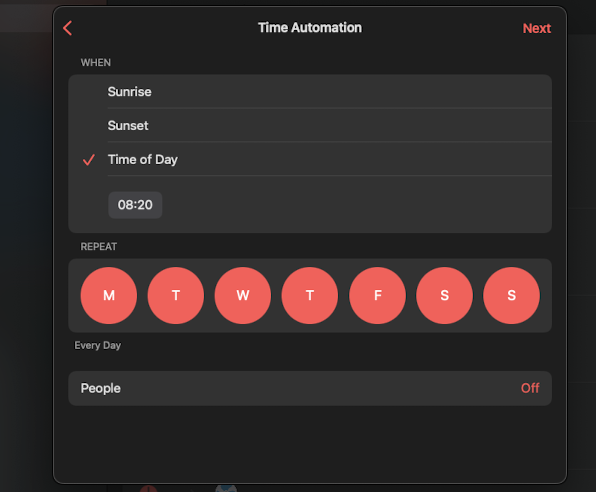The width and height of the screenshot is (596, 492).
Task: Choose the Time of Day option
Action: pyautogui.click(x=310, y=159)
